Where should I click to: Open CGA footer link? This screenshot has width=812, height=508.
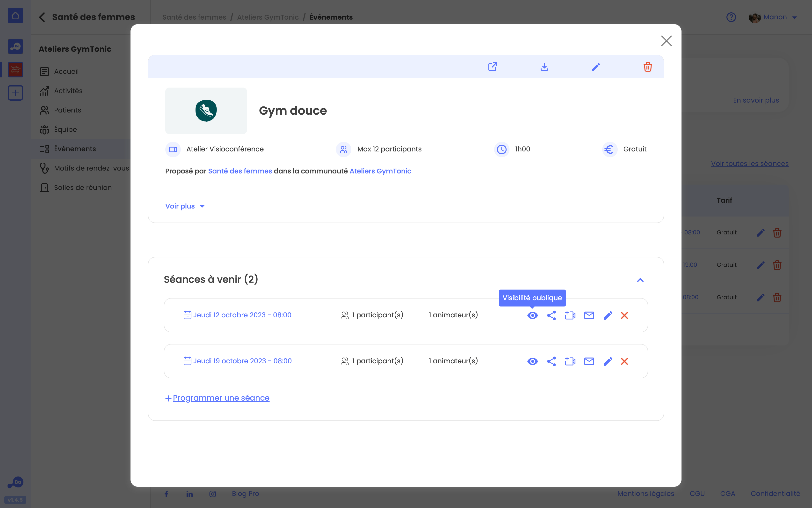tap(727, 493)
